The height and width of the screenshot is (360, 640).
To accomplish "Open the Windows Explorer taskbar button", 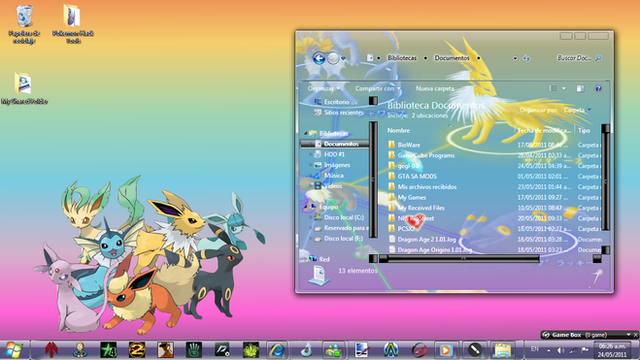I will pyautogui.click(x=502, y=350).
